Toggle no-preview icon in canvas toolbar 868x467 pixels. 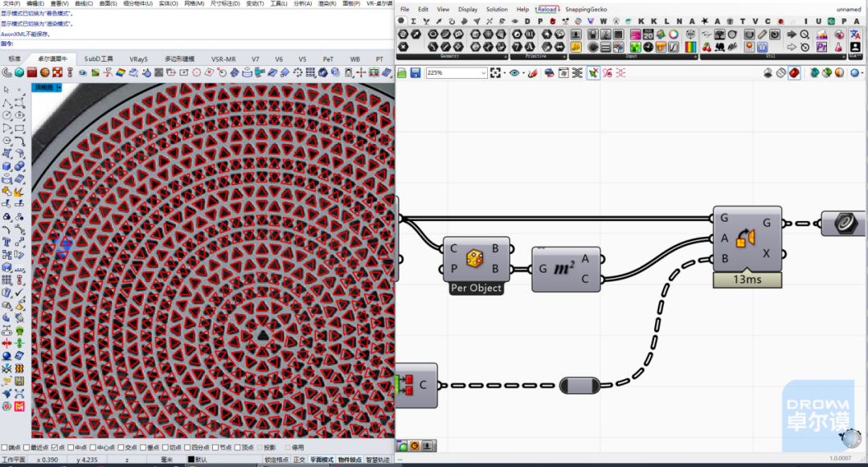(768, 72)
